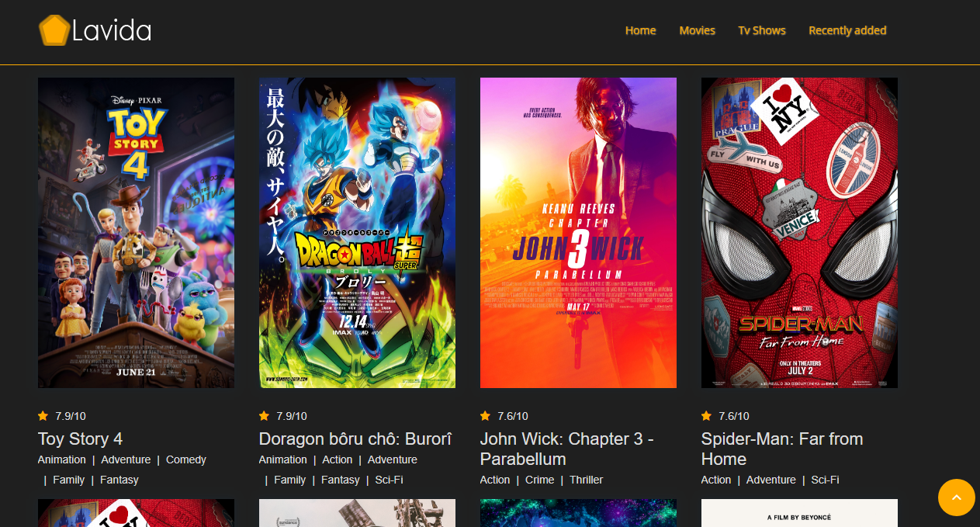Click the Thriller genre under John Wick
The width and height of the screenshot is (980, 527).
pos(587,480)
